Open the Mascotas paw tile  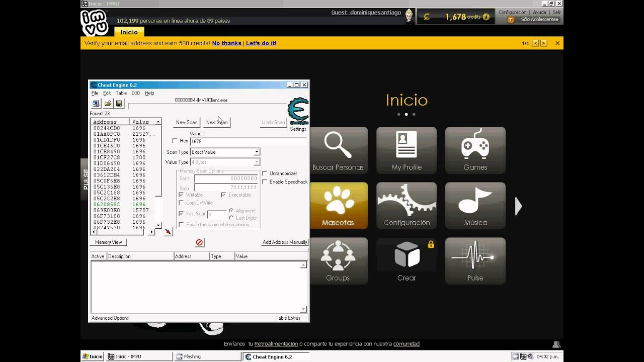click(338, 206)
